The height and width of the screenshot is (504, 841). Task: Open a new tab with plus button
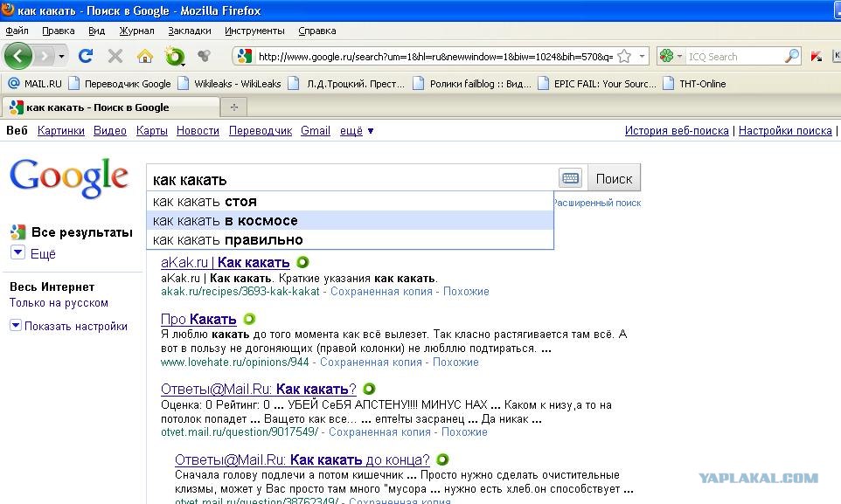click(x=233, y=107)
